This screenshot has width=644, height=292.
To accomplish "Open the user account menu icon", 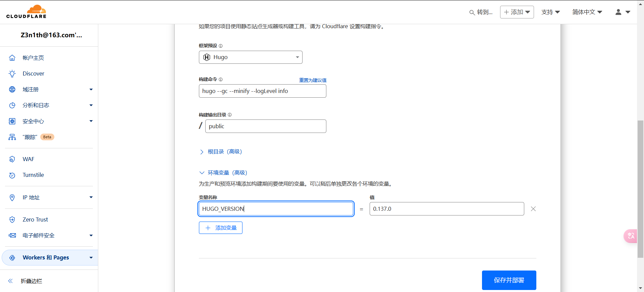I will point(622,12).
